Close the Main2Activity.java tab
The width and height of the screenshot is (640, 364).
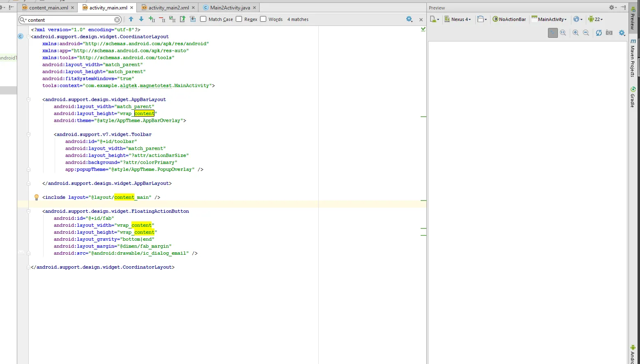point(254,8)
